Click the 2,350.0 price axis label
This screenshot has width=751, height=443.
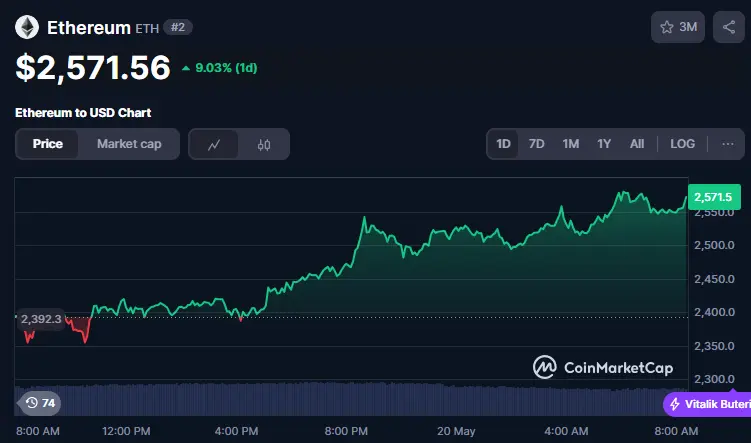click(714, 346)
